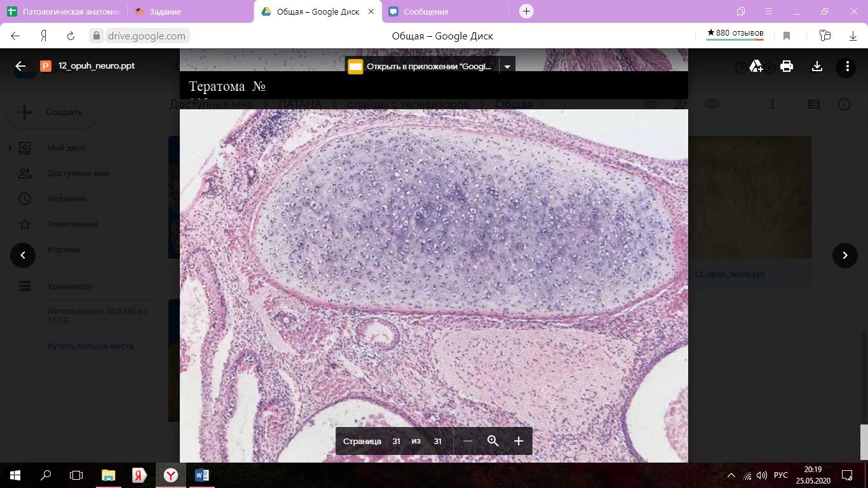Image resolution: width=868 pixels, height=488 pixels.
Task: Open the Windows notification center
Action: coord(847,475)
